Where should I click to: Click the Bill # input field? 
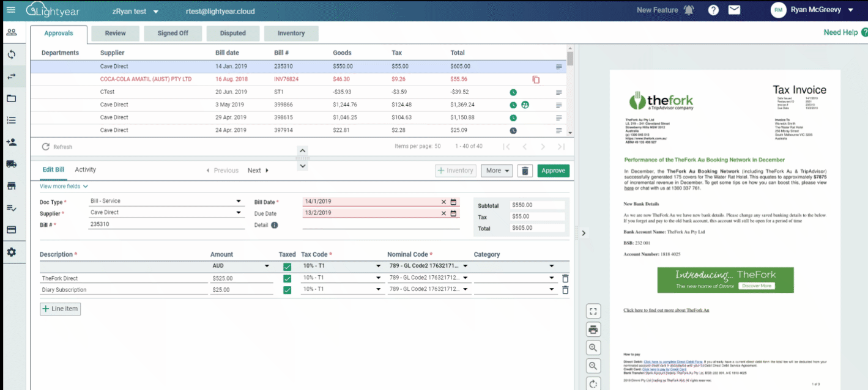[166, 224]
